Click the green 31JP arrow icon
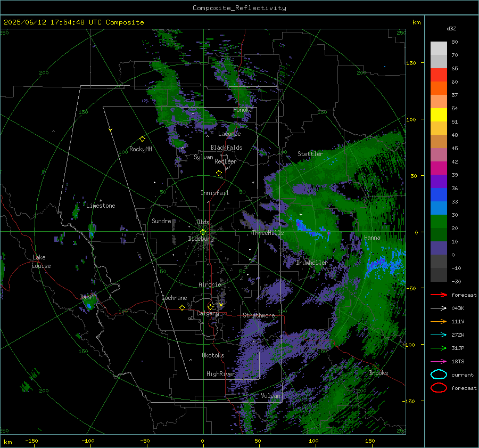 [439, 348]
